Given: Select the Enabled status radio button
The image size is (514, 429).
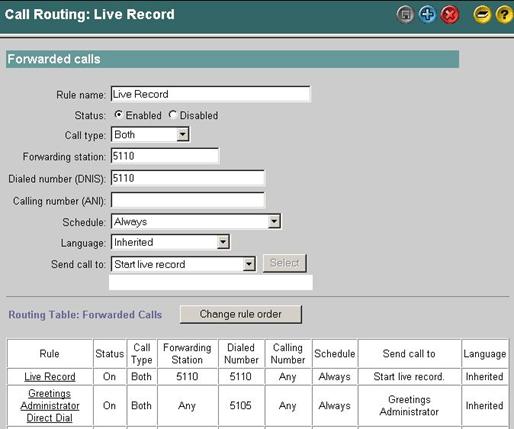Looking at the screenshot, I should 118,115.
